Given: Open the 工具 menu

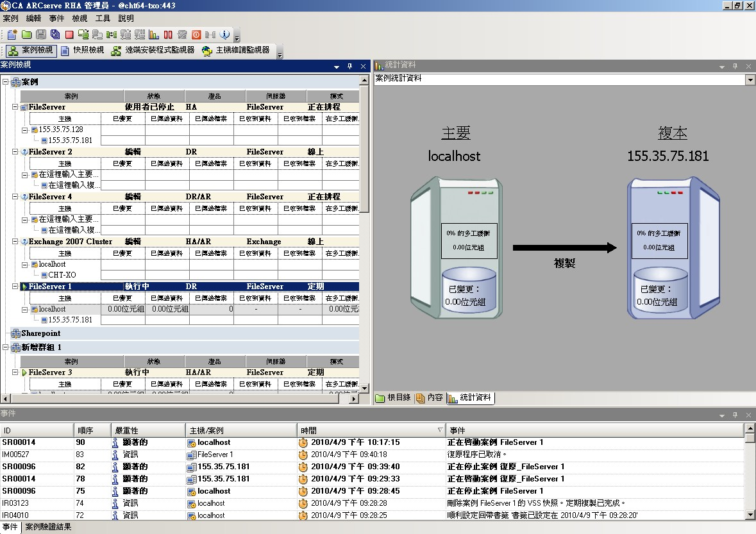Looking at the screenshot, I should tap(103, 19).
